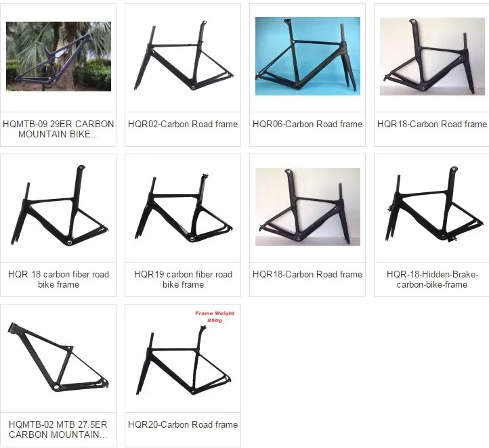Click the HQR19 carbon fiber frame picture

point(183,206)
